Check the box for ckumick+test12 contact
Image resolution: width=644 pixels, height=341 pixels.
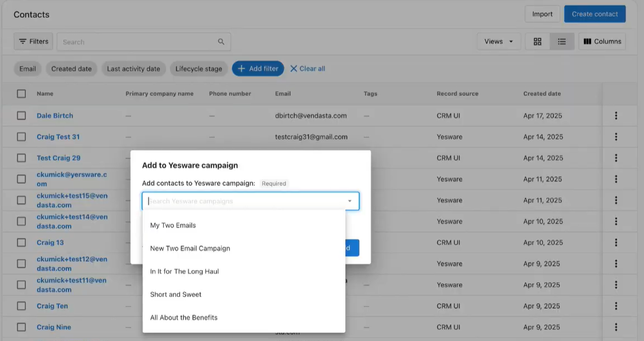(21, 263)
